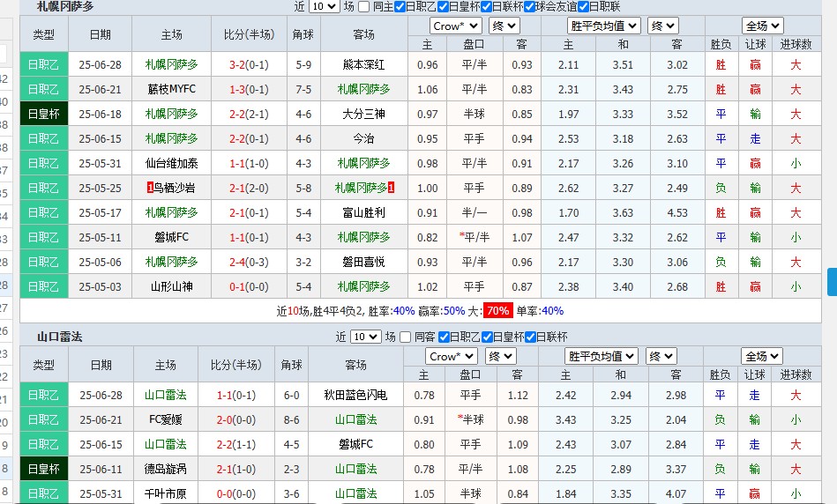
Task: Click the red card badge beside 鸟栖沙岩
Action: point(150,188)
